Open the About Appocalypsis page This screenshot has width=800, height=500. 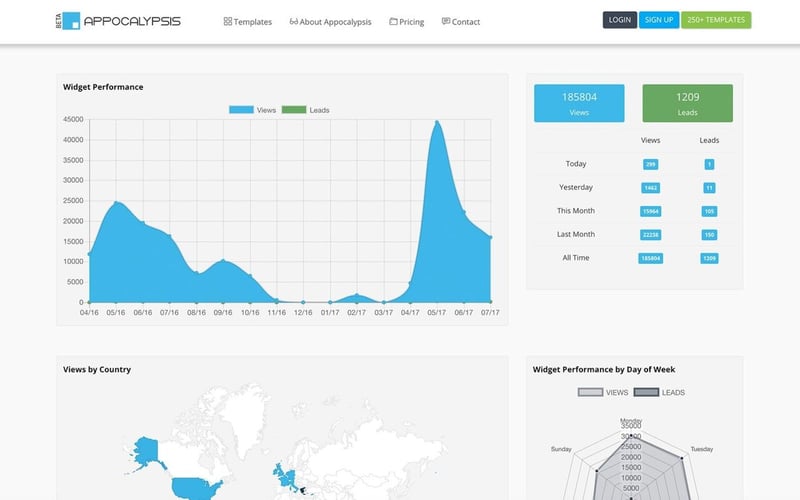tap(331, 22)
